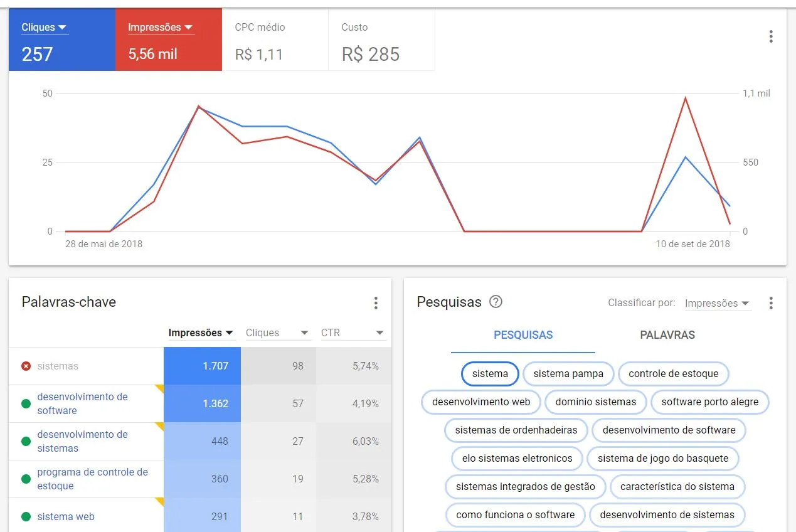Open the Cliques metric dropdown

(x=45, y=28)
